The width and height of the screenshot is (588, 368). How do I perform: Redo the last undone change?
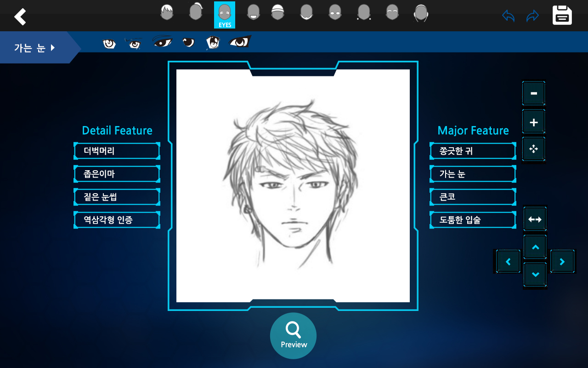pyautogui.click(x=532, y=16)
